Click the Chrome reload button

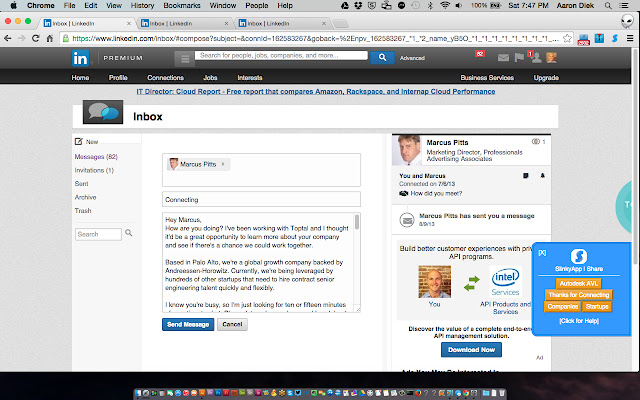(36, 38)
